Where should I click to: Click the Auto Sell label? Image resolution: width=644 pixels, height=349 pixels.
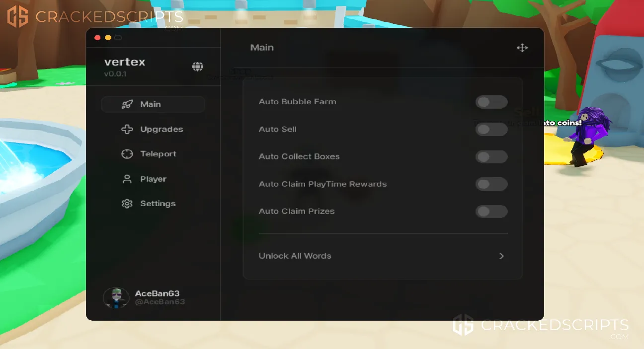[277, 129]
